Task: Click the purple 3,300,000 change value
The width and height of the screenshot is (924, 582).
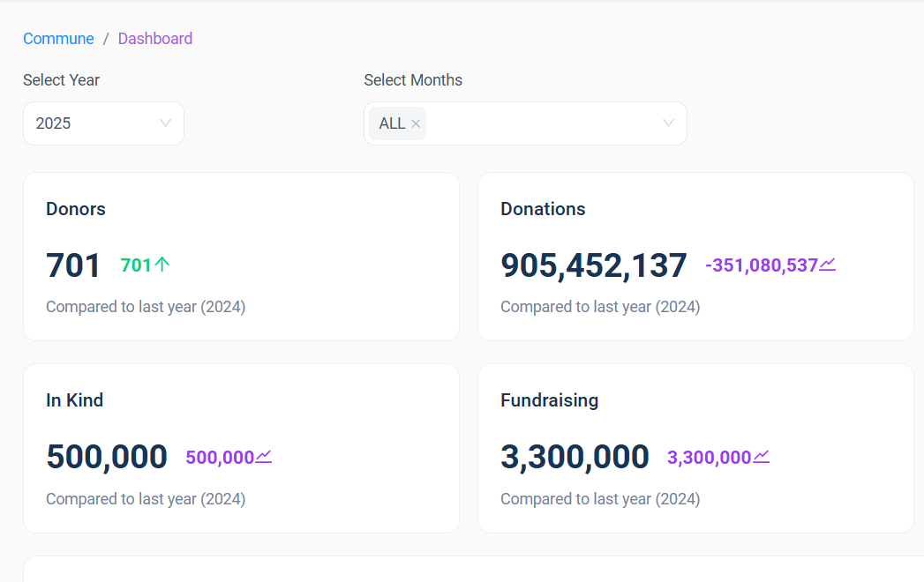Action: click(x=709, y=458)
